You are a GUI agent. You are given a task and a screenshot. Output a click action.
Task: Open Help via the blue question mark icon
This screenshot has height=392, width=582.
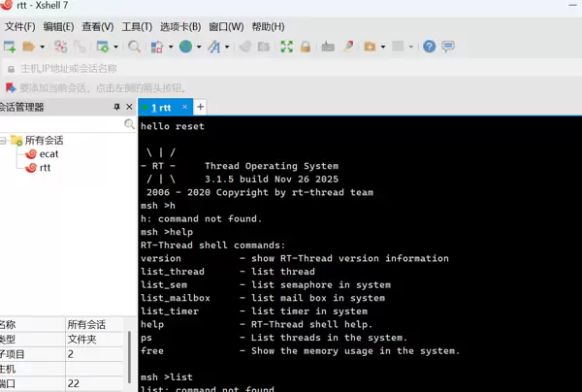point(430,47)
